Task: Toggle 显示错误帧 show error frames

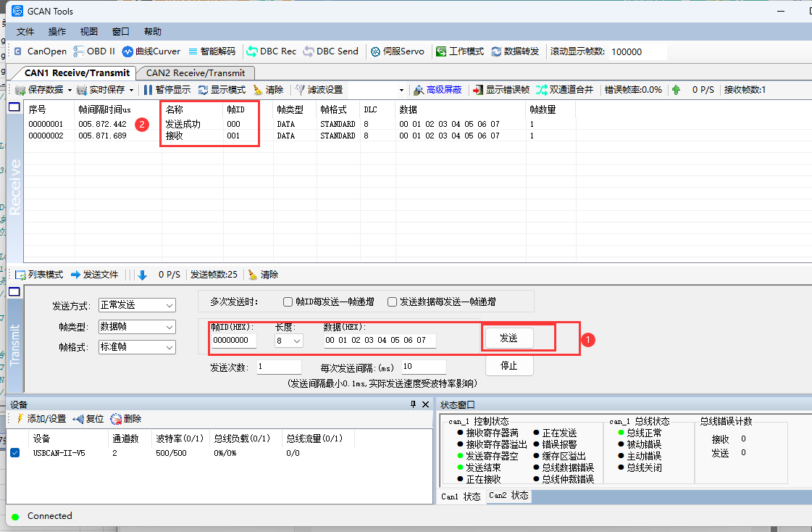Action: 501,90
